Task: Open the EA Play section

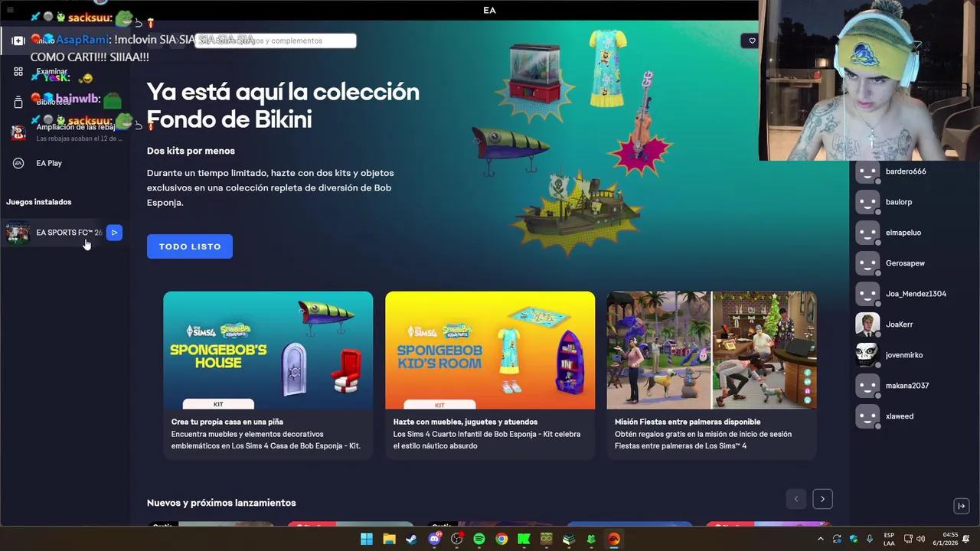Action: tap(49, 163)
